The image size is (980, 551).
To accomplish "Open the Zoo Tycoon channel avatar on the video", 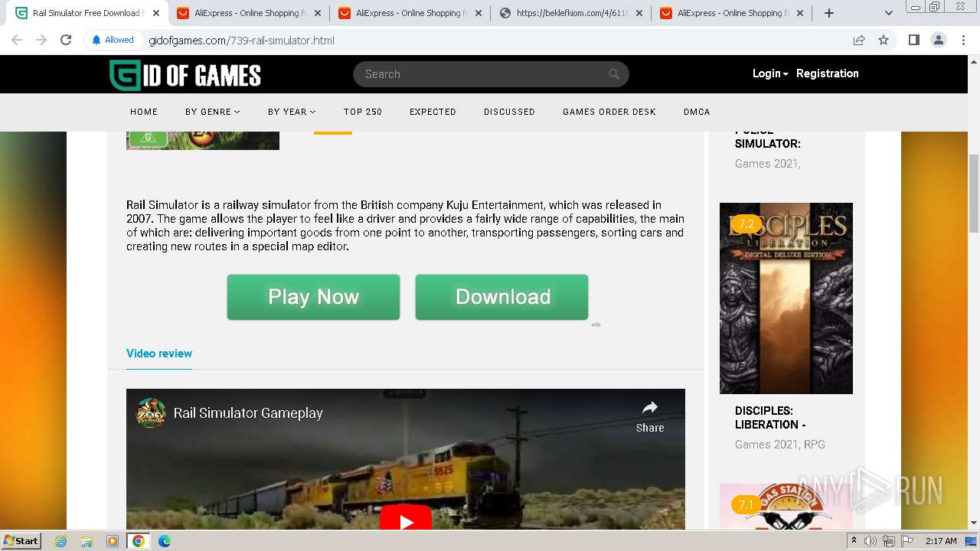I will click(x=151, y=413).
